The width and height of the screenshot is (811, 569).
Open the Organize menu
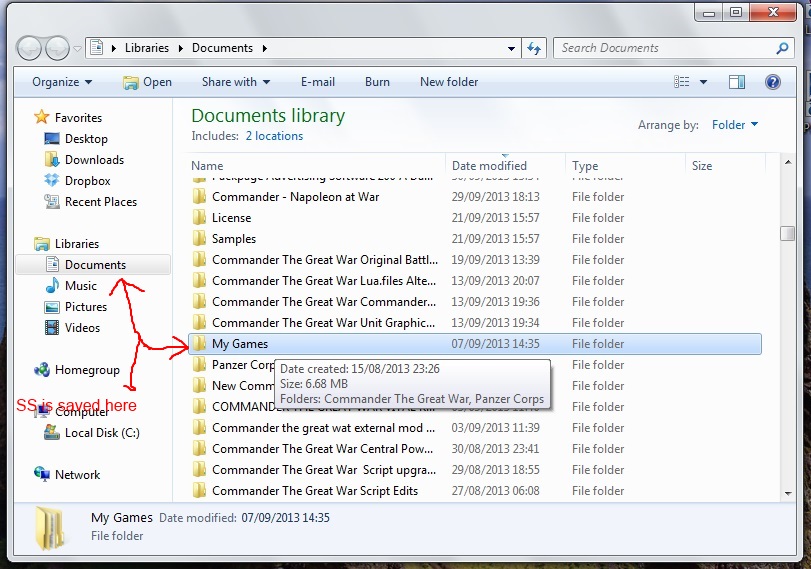62,82
